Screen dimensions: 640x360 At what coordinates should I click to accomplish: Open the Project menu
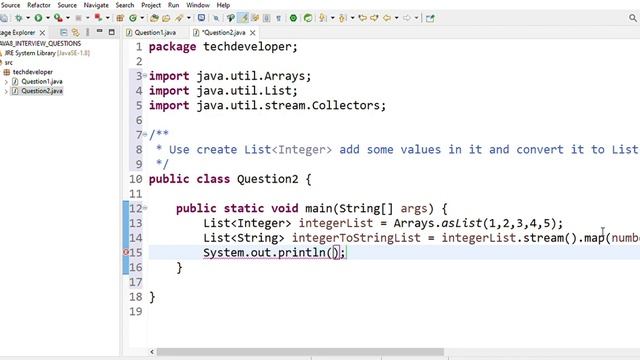point(151,5)
